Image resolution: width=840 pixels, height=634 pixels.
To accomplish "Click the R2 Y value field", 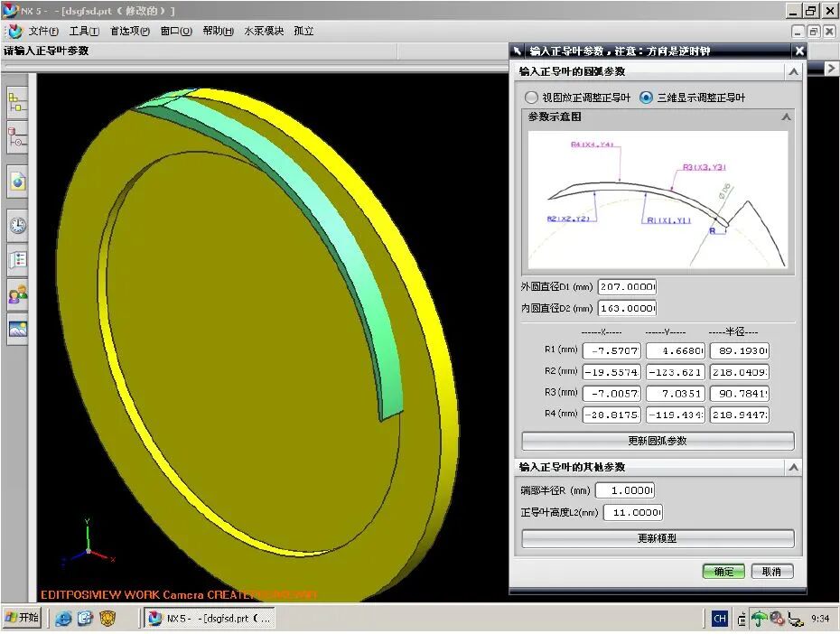I will [x=676, y=372].
